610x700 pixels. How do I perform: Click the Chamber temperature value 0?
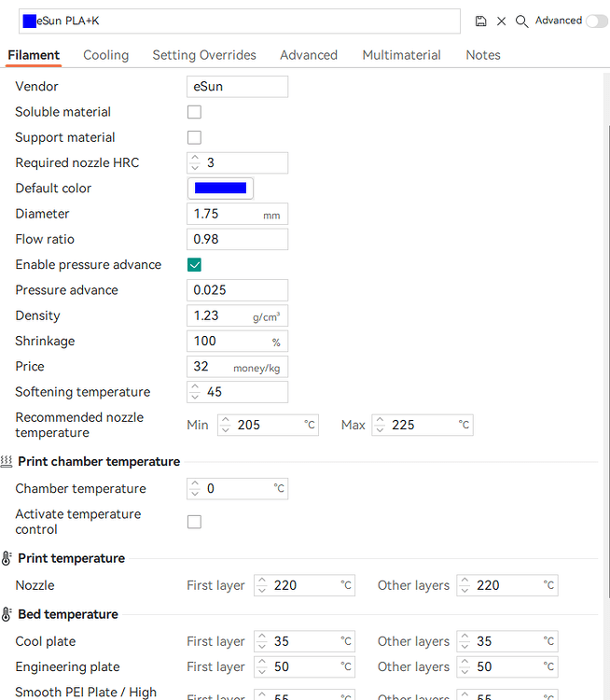coord(211,489)
